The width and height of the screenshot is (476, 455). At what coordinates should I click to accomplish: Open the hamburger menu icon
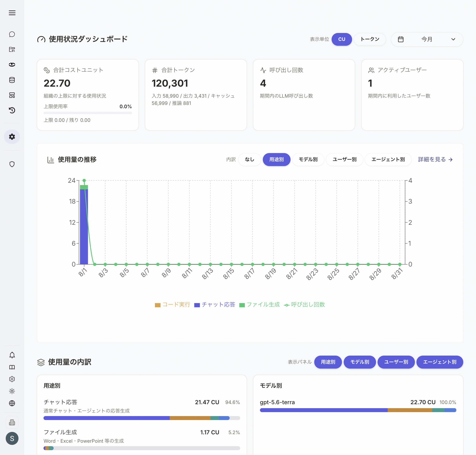coord(12,13)
